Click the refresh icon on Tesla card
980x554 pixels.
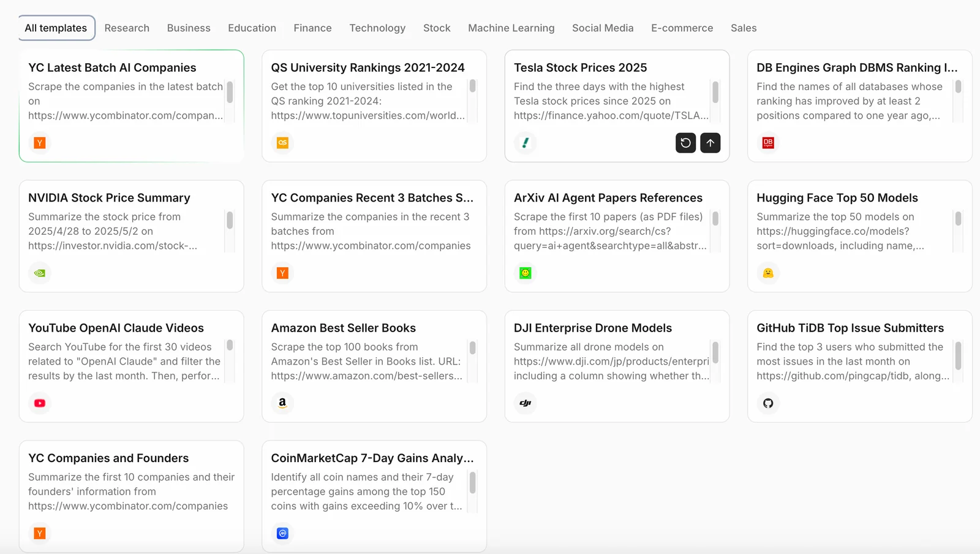pyautogui.click(x=685, y=143)
